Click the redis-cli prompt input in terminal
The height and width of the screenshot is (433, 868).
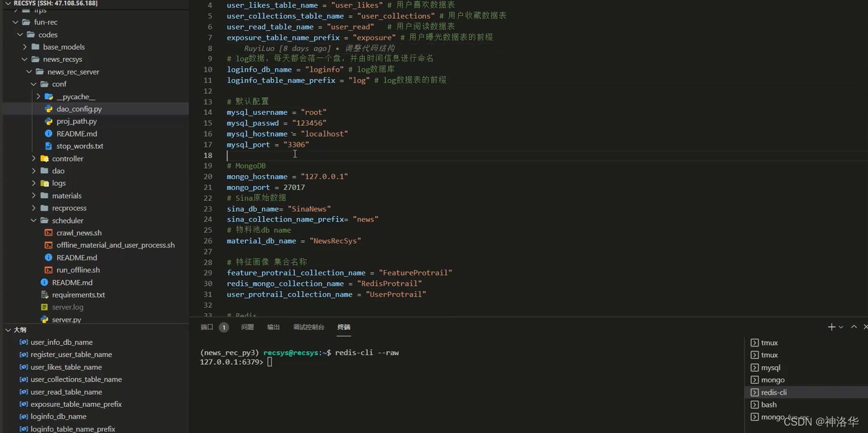[x=270, y=362]
